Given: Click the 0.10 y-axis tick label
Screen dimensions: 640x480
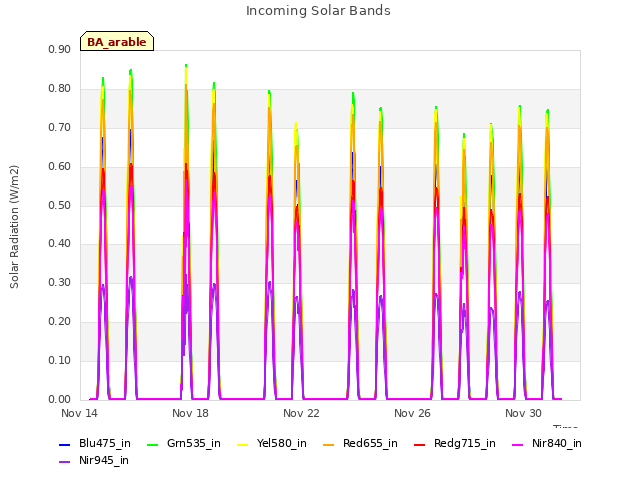Looking at the screenshot, I should point(60,360).
